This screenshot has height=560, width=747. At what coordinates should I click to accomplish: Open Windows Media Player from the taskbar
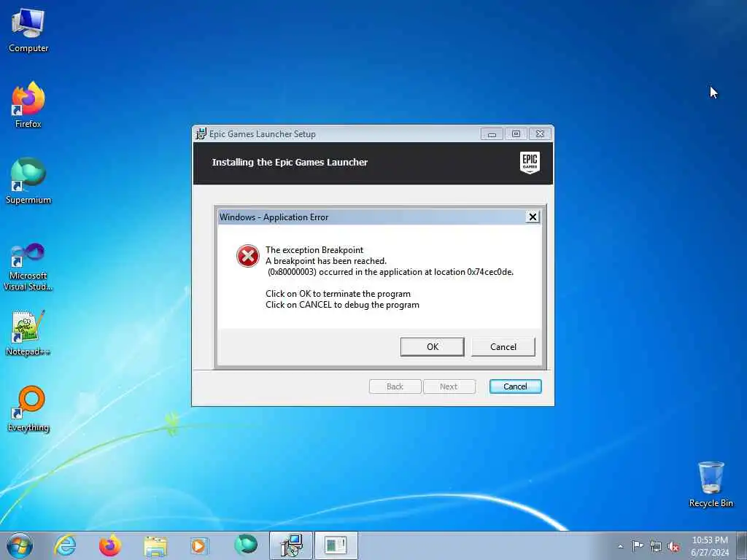coord(198,545)
